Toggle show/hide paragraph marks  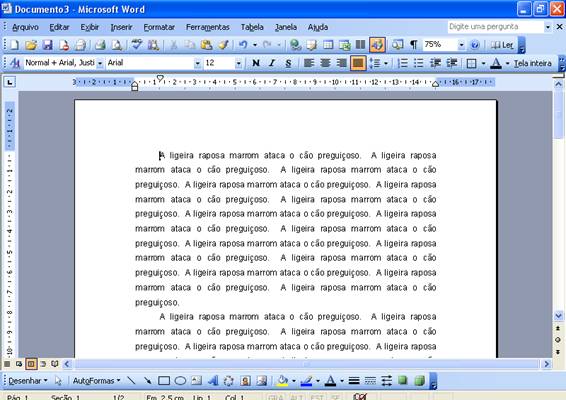point(414,45)
